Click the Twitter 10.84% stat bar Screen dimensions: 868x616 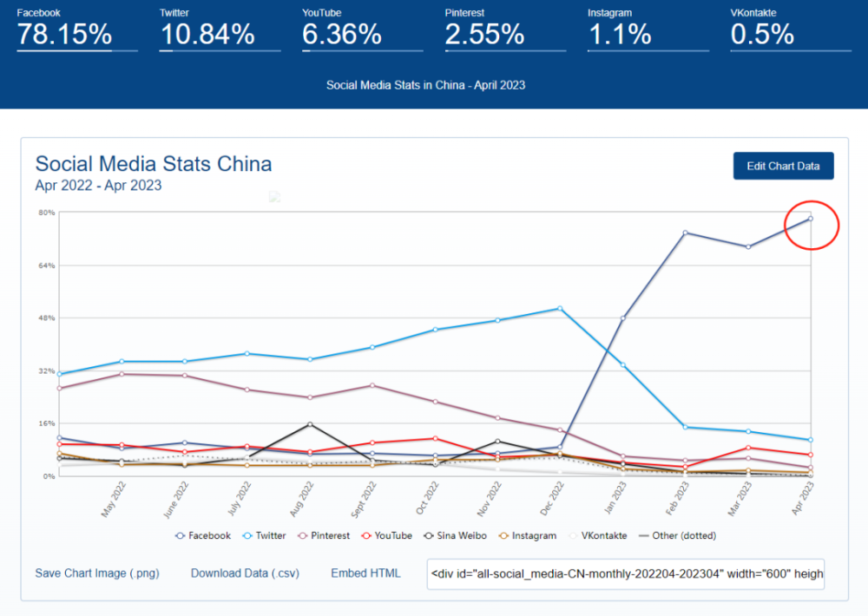tap(220, 51)
